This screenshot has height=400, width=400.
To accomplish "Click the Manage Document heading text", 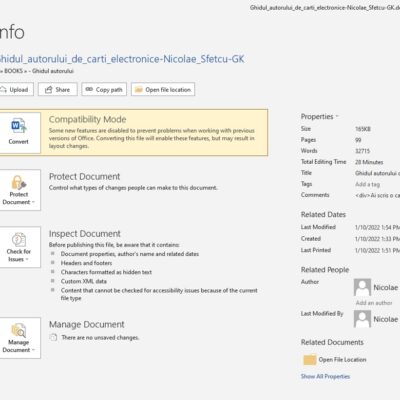I will pos(87,324).
